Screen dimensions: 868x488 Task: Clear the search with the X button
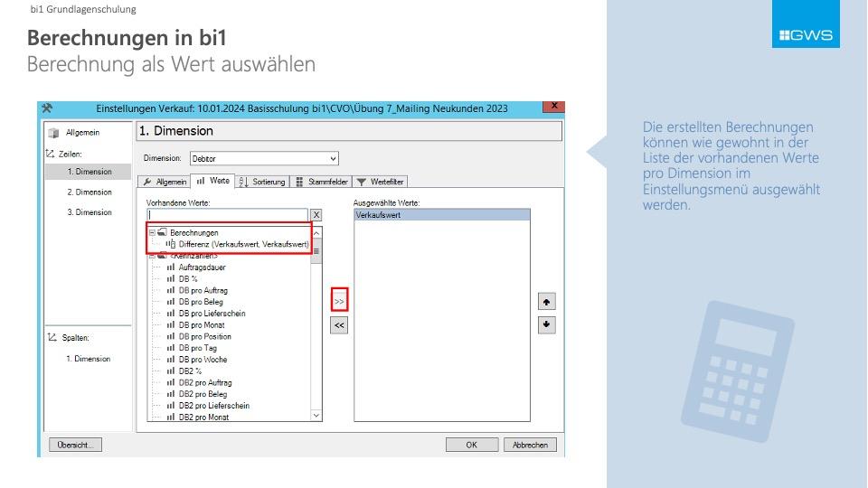pos(316,215)
